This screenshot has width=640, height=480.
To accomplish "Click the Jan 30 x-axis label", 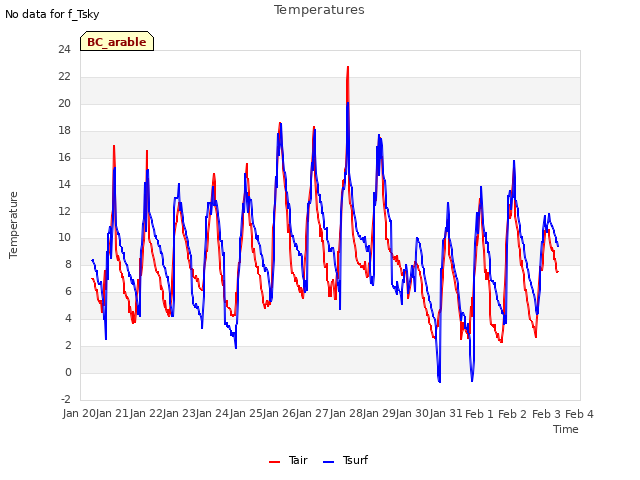I will [413, 414].
